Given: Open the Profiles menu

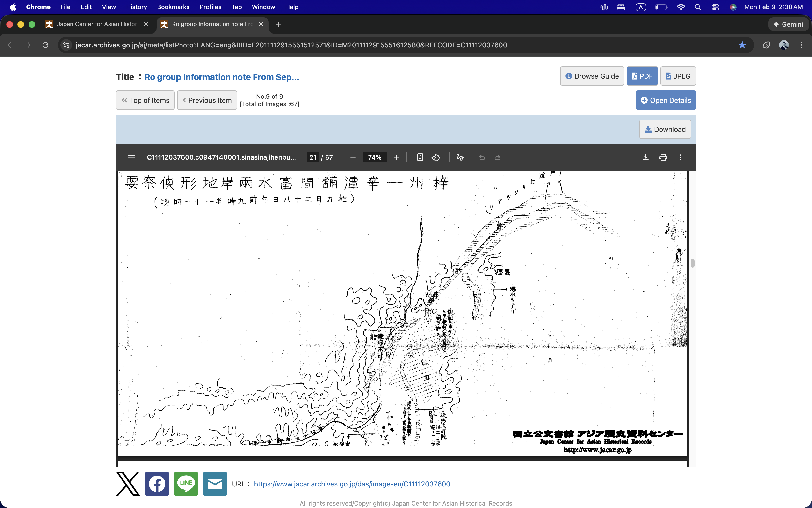Looking at the screenshot, I should 210,7.
